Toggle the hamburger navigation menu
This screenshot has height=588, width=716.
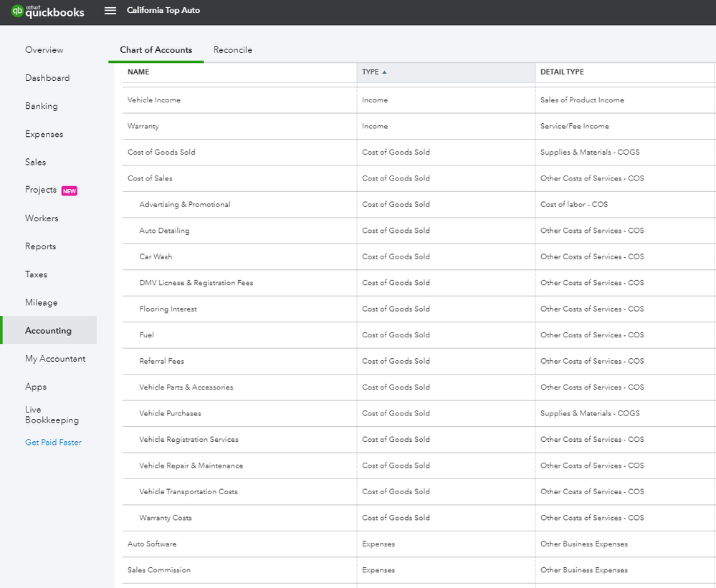[110, 11]
